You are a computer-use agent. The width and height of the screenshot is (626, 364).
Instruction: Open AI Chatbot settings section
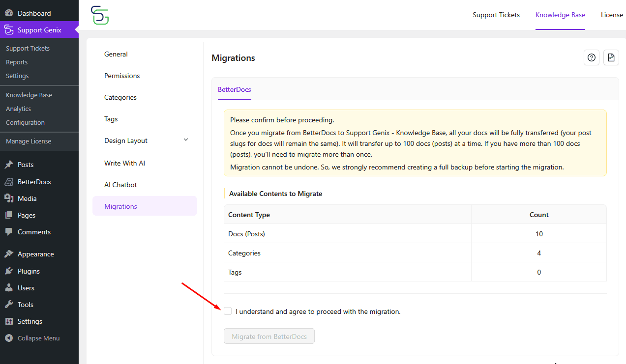click(145, 185)
